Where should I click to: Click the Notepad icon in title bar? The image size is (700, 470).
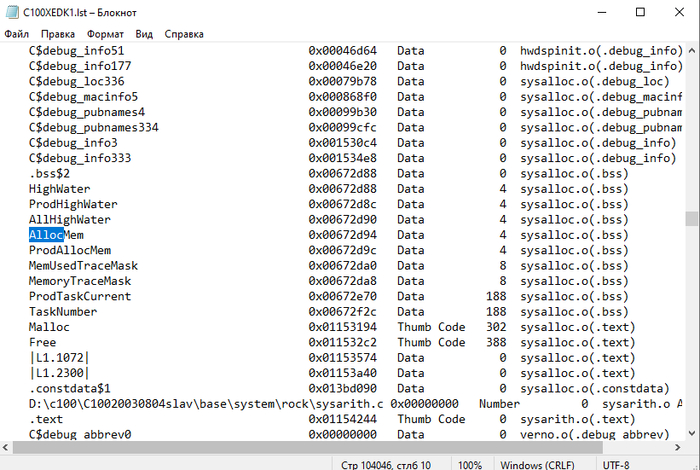click(x=10, y=11)
